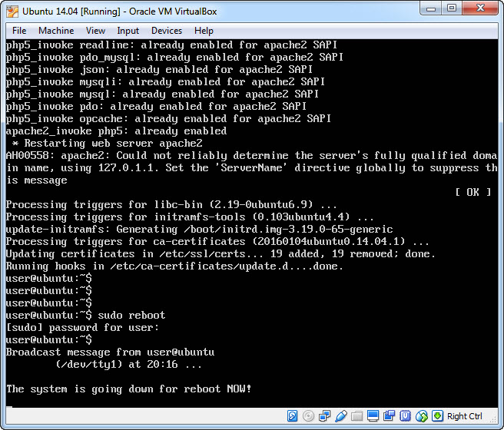Open the Machine menu
Screen dimensions: 504x430
pyautogui.click(x=56, y=31)
